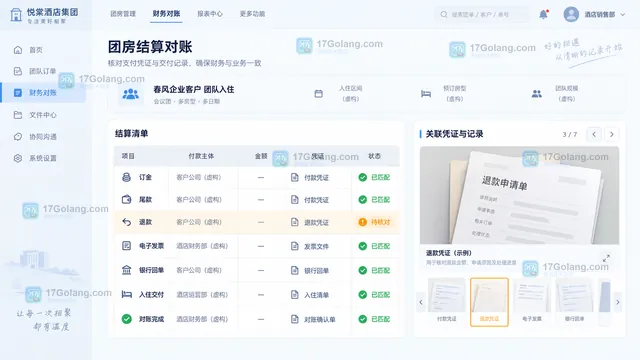Image resolution: width=640 pixels, height=360 pixels.
Task: Click the 项目 column header
Action: click(128, 156)
